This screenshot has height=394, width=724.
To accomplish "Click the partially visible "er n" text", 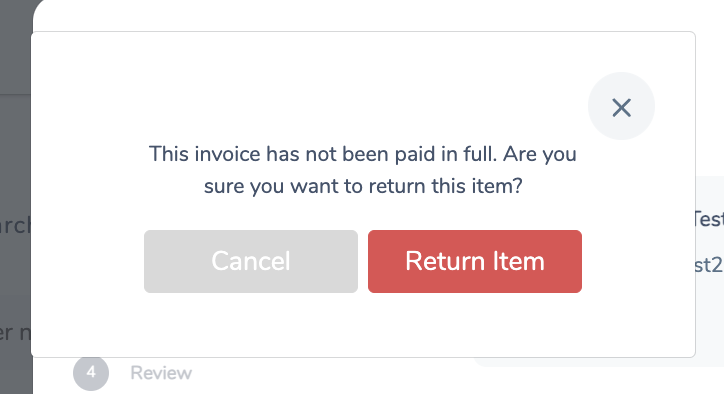I will 15,333.
